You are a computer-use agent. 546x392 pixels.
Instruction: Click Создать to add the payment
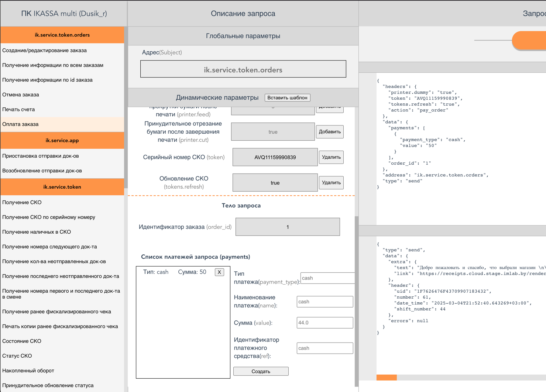tap(261, 371)
